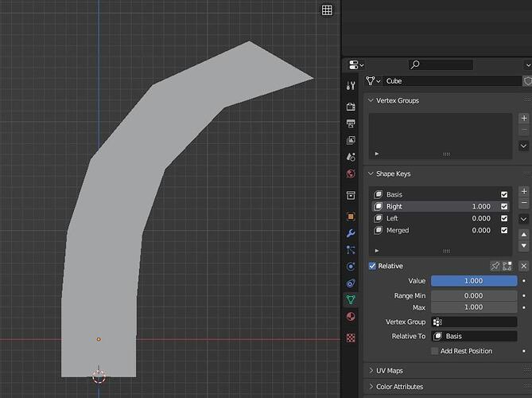Open the properties options dropdown arrow
Viewport: 532px width, 398px height.
pos(527,64)
